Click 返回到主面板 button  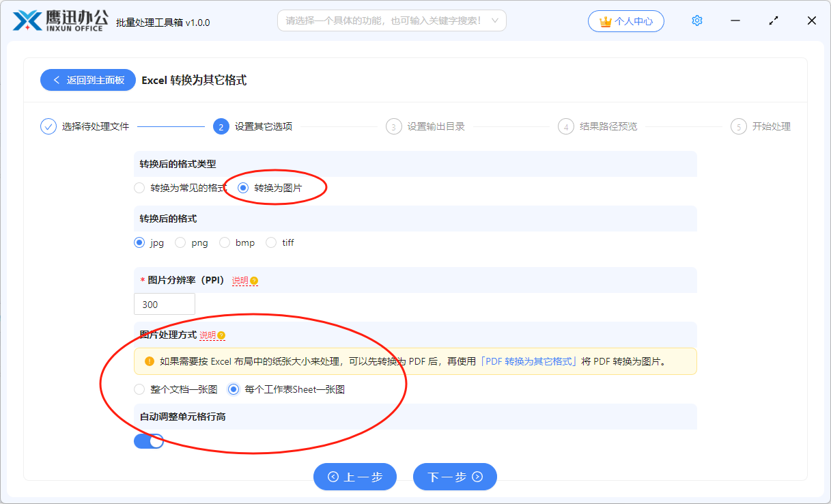click(88, 80)
